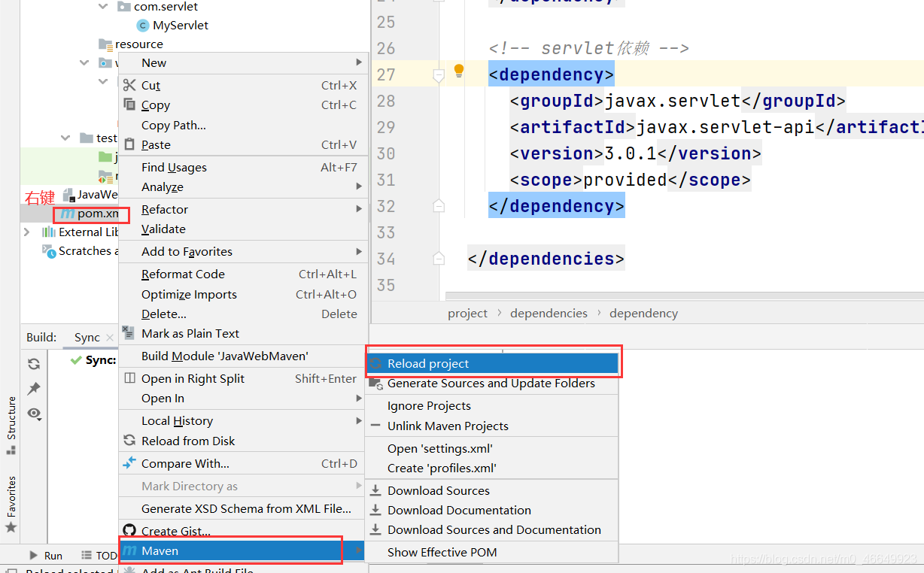The image size is (924, 573).
Task: Select Open 'settings.xml'
Action: coord(491,448)
